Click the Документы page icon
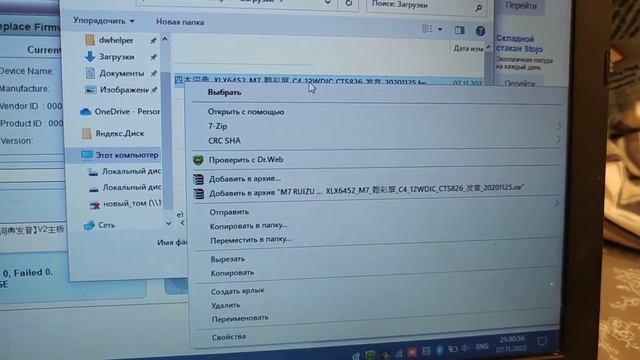The image size is (640, 360). (90, 73)
